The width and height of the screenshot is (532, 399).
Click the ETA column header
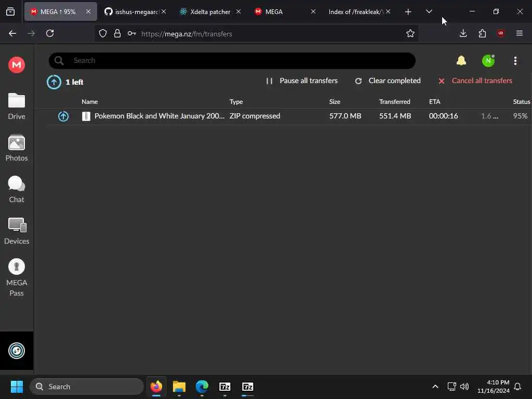435,101
